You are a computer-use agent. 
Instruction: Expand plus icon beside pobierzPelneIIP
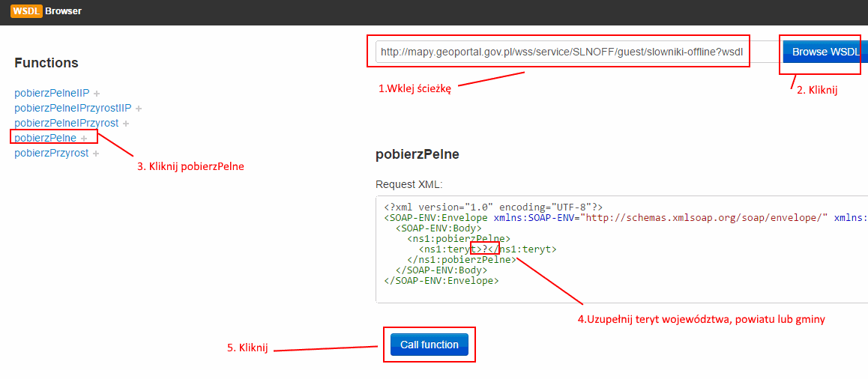[x=97, y=93]
